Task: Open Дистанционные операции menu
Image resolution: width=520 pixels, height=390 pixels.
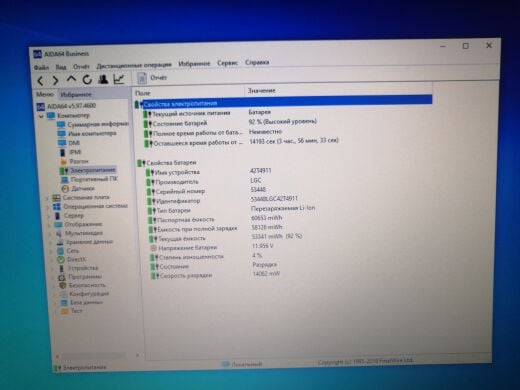Action: pos(134,65)
